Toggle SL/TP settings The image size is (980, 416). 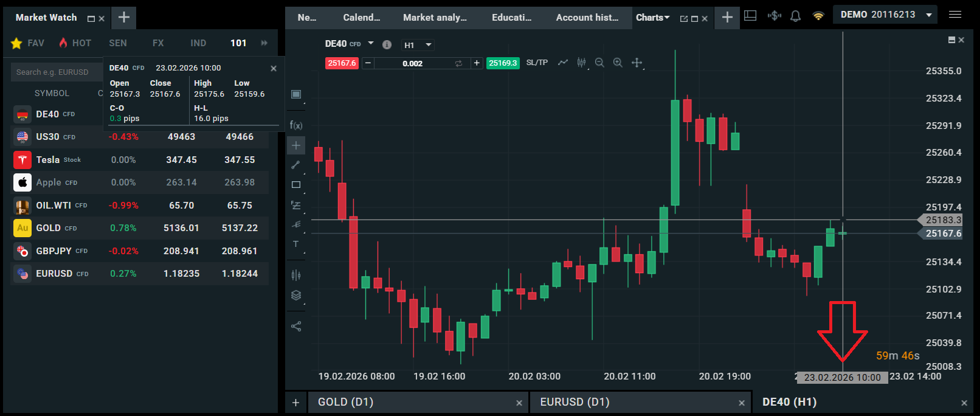(x=537, y=62)
